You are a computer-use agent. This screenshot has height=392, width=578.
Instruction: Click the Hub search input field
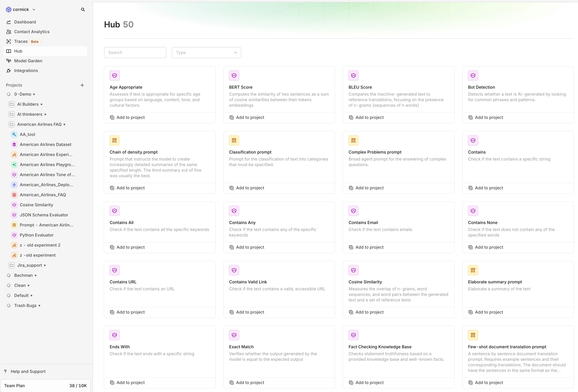point(135,52)
